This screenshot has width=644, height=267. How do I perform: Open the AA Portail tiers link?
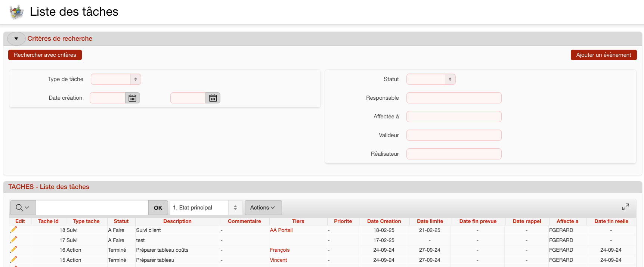[281, 230]
